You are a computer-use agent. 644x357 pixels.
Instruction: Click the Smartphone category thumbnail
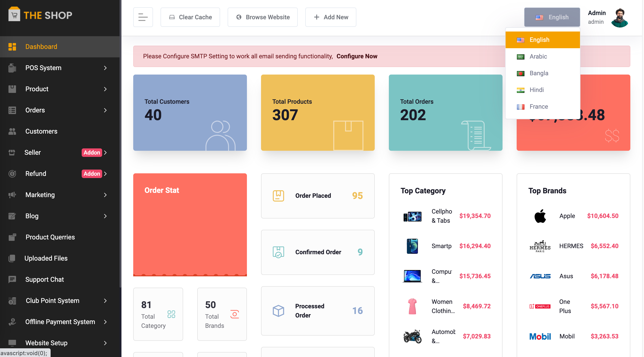pos(412,246)
